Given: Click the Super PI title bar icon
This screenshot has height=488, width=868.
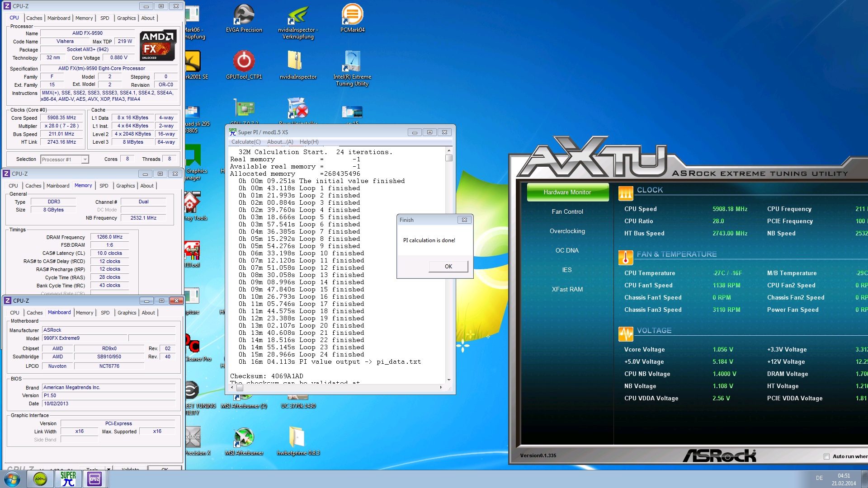Looking at the screenshot, I should pos(233,132).
